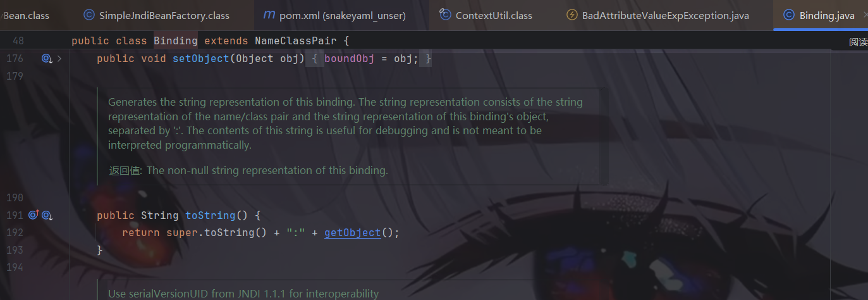Click the overriding-method gutter icon on line 191
Screen dimensions: 868x300
point(34,215)
